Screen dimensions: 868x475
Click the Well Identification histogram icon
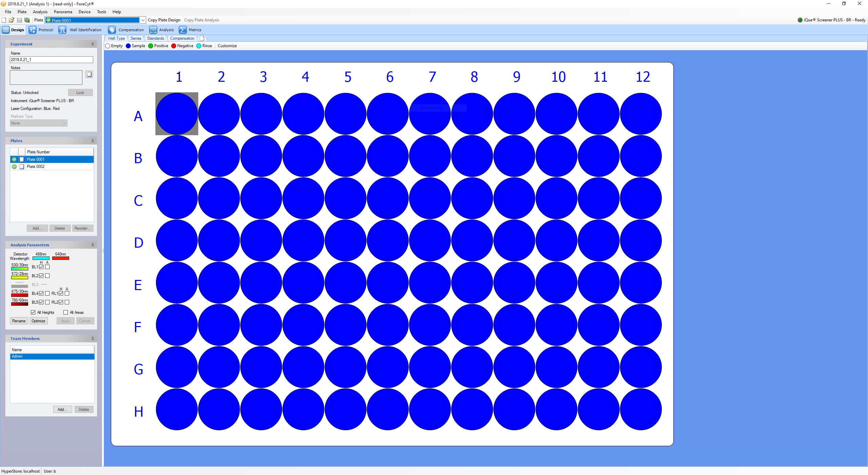tap(62, 30)
